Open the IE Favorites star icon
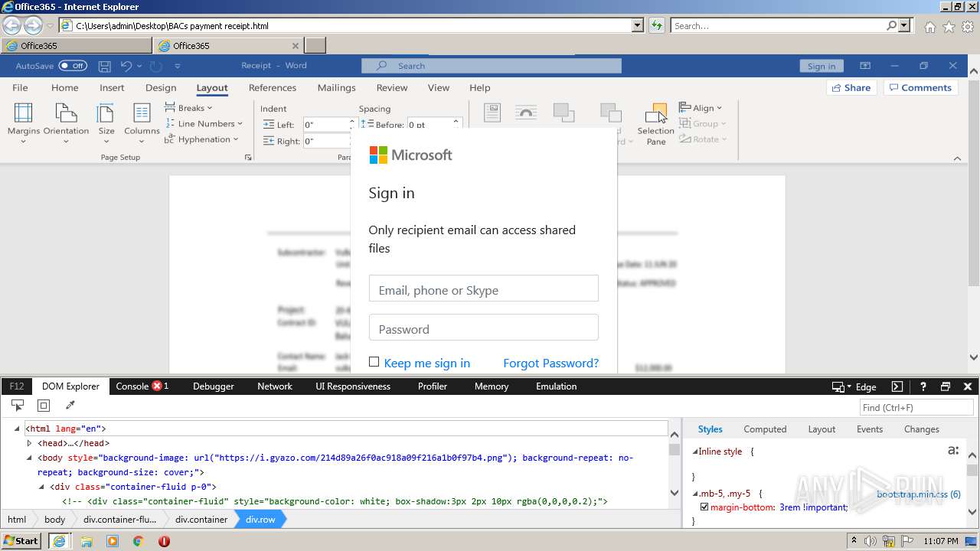 949,26
